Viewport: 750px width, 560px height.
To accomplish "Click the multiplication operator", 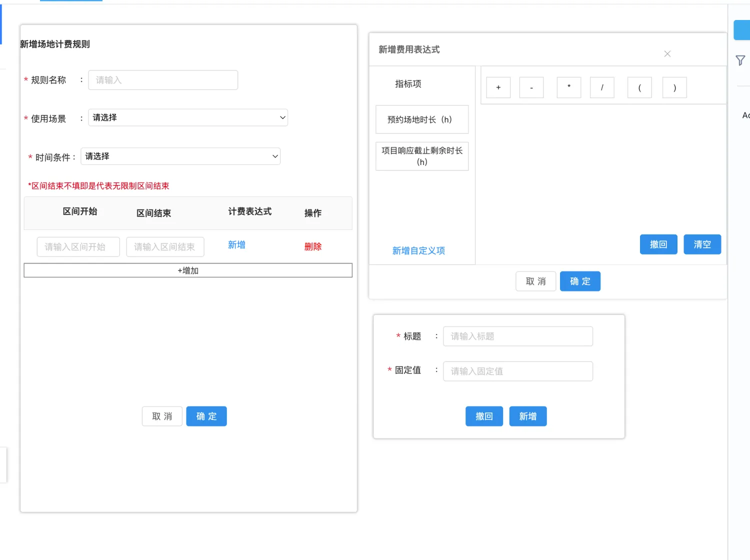I will [x=568, y=87].
